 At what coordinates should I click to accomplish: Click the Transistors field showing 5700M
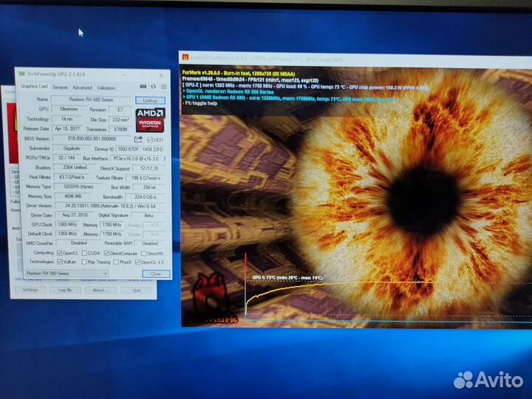click(120, 129)
